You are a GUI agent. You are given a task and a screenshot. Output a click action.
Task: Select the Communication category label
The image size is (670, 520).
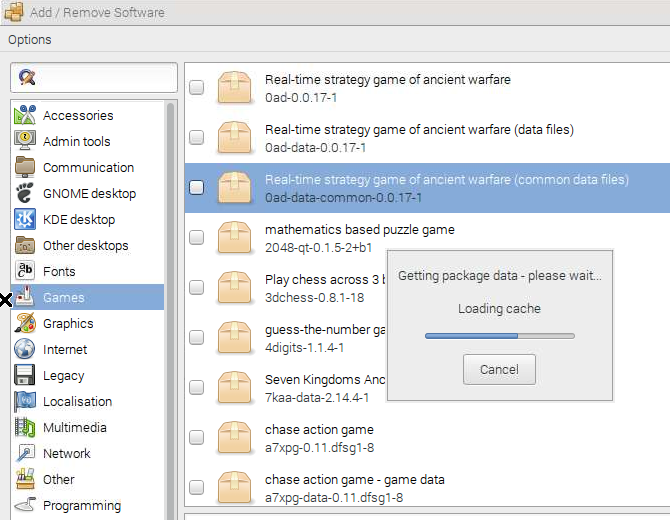(x=88, y=167)
